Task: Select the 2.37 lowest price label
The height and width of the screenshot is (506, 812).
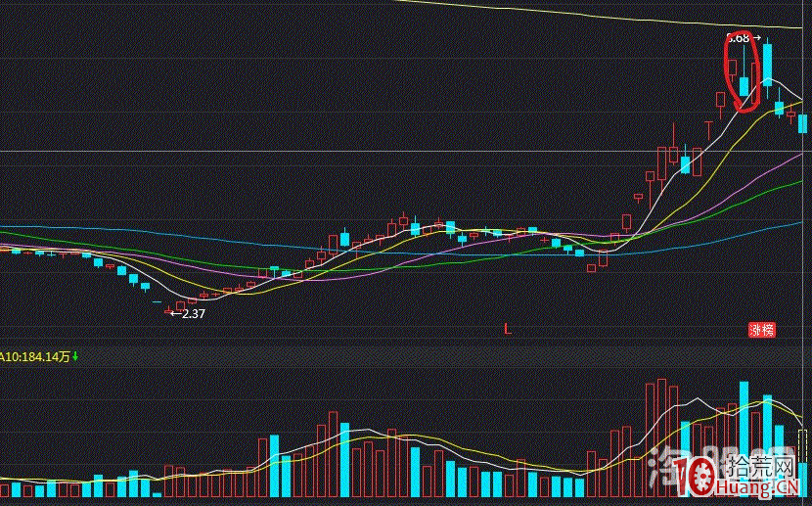Action: coord(194,313)
